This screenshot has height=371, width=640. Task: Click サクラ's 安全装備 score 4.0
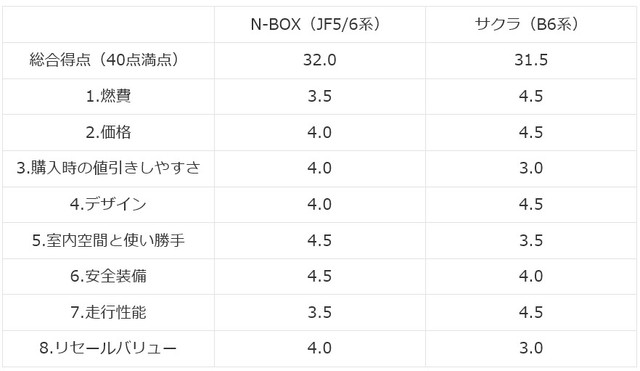click(x=531, y=276)
